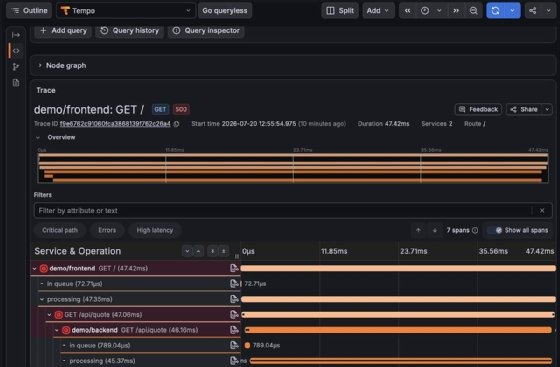Split the Explore pane
Viewport: 560px width, 367px height.
(340, 11)
